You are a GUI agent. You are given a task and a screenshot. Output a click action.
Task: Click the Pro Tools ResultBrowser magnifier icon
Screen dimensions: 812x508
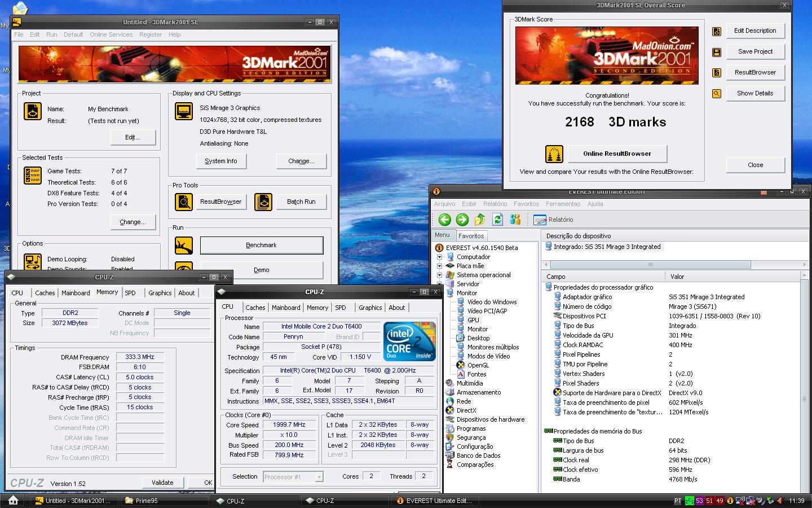(184, 202)
